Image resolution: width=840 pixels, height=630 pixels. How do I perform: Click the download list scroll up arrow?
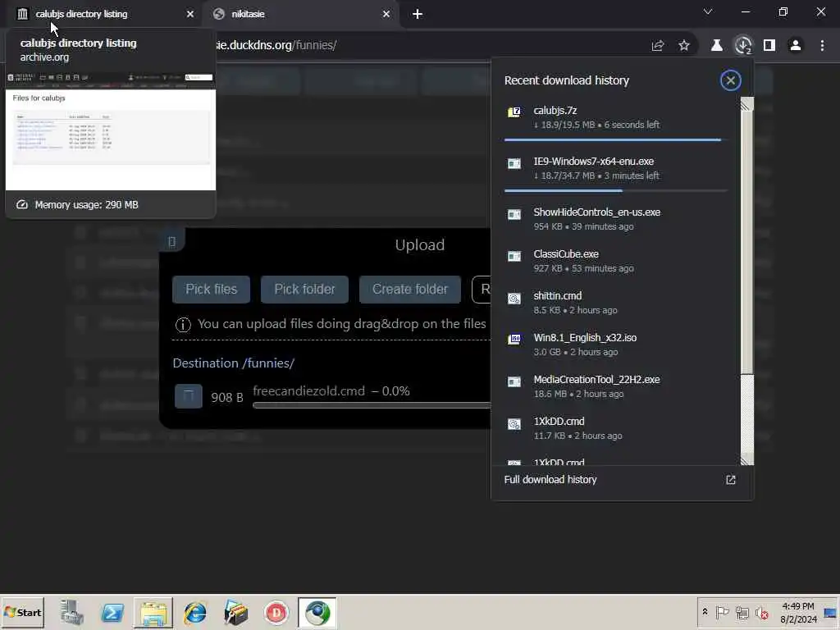tap(746, 104)
